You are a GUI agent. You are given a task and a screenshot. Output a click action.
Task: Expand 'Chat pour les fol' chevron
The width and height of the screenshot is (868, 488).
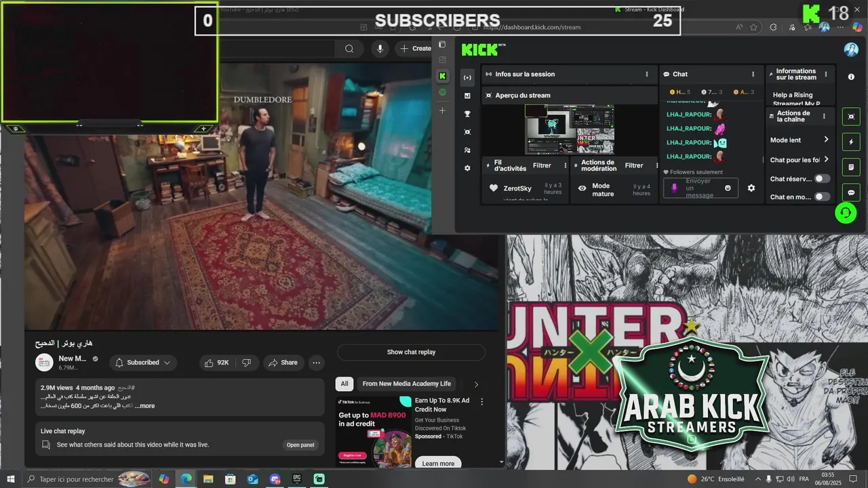coord(826,159)
